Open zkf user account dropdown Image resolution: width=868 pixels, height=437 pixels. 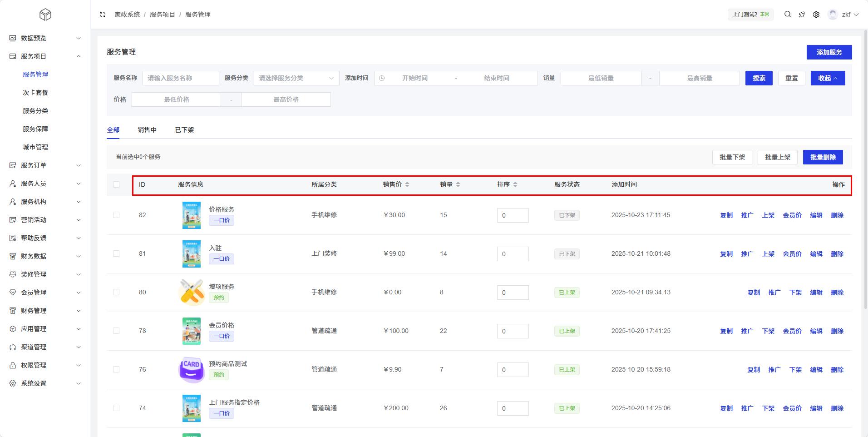844,15
